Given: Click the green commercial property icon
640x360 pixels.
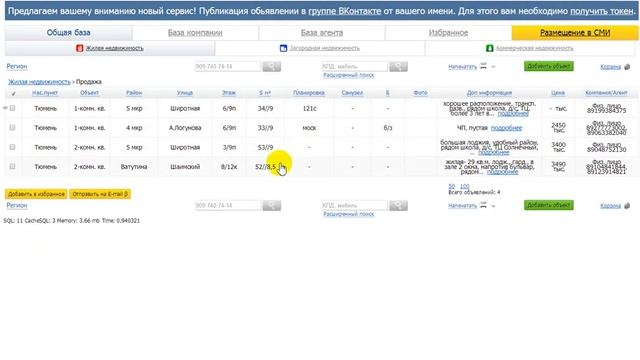Looking at the screenshot, I should (490, 48).
